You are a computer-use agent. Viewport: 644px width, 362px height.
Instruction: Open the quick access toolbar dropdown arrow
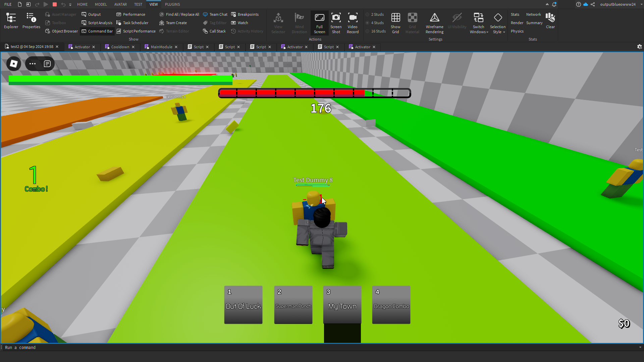click(x=70, y=5)
